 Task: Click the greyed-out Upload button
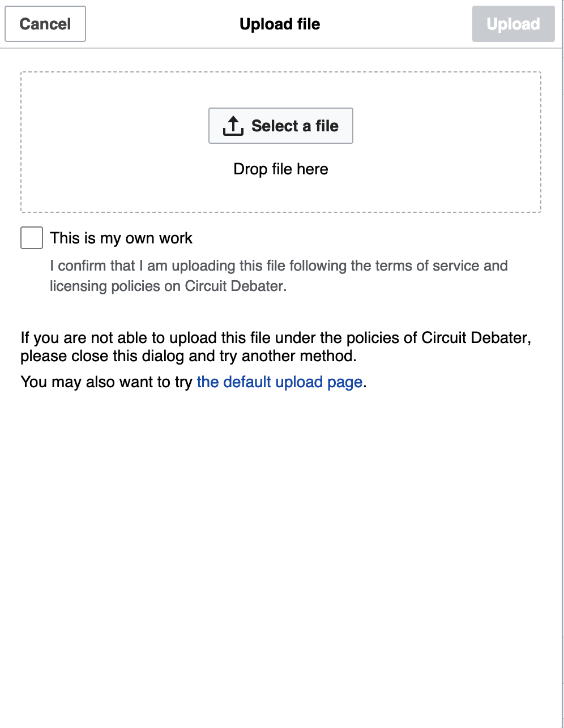[x=513, y=24]
